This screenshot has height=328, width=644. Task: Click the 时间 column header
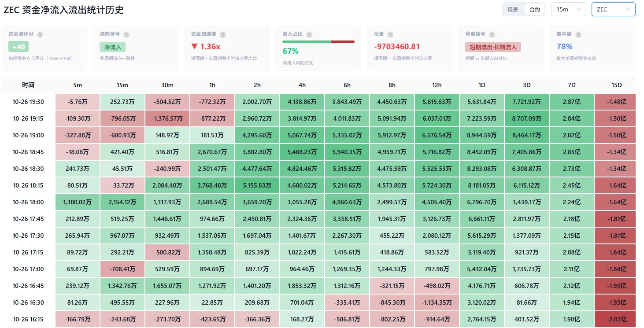click(28, 85)
